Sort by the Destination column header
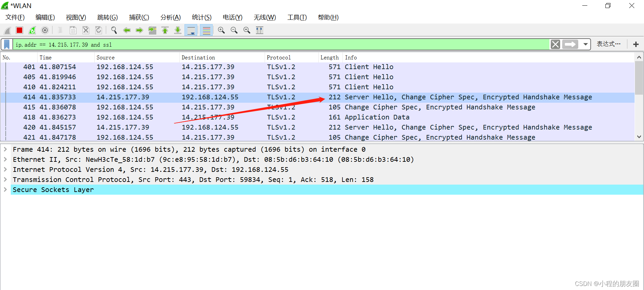This screenshot has height=290, width=644. click(222, 58)
